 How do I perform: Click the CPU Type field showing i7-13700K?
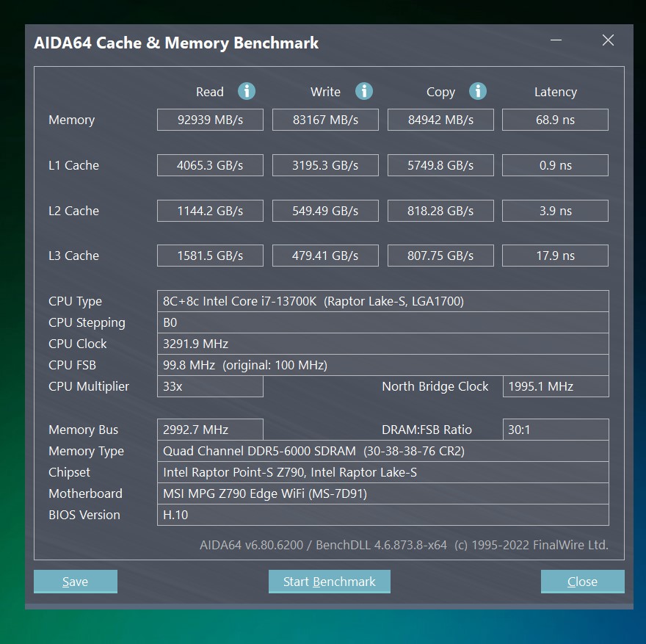pyautogui.click(x=383, y=300)
